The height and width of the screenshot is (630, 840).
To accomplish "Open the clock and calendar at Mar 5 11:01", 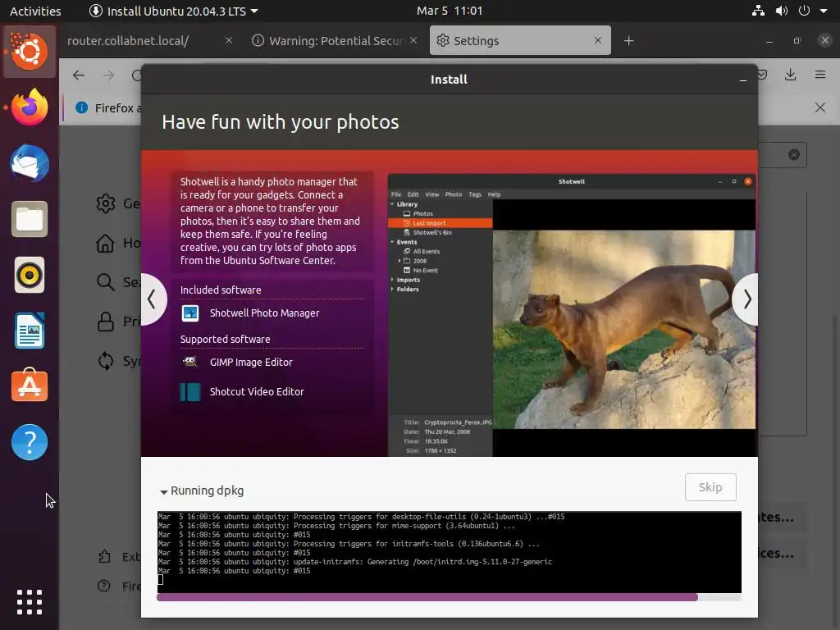I will point(450,11).
